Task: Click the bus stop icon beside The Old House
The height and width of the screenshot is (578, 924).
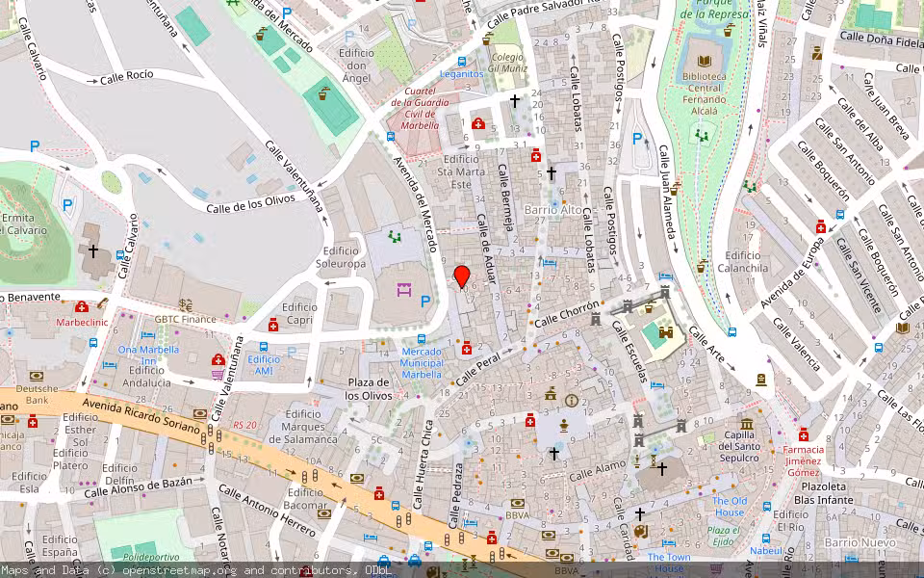Action: point(767,506)
